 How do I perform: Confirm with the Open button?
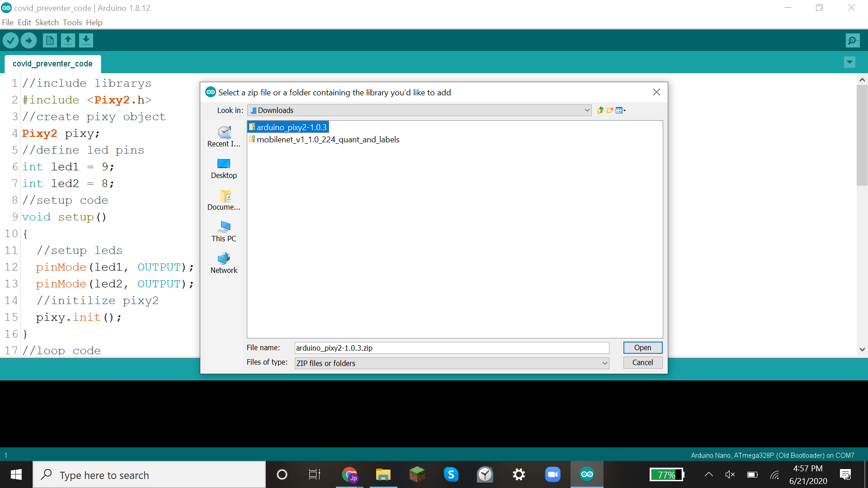[642, 347]
